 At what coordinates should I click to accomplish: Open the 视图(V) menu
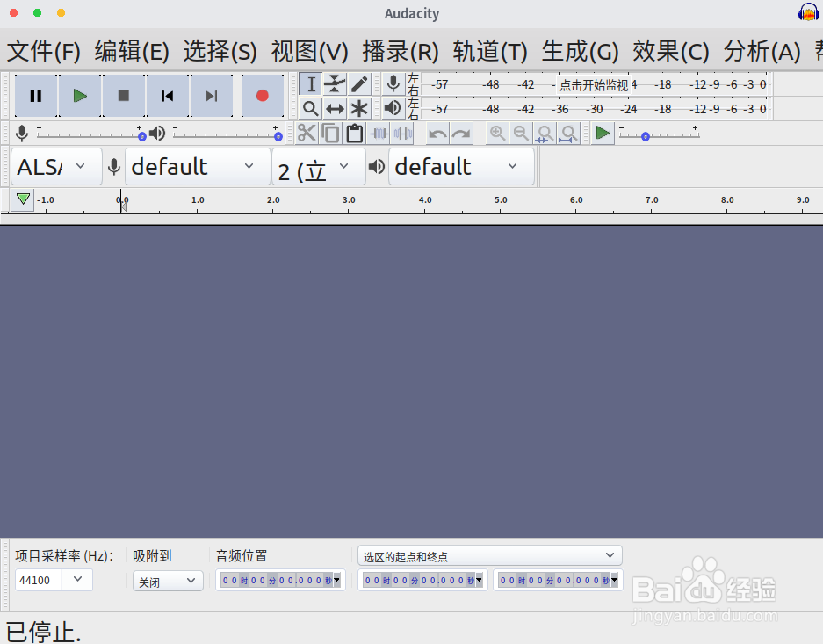[310, 52]
